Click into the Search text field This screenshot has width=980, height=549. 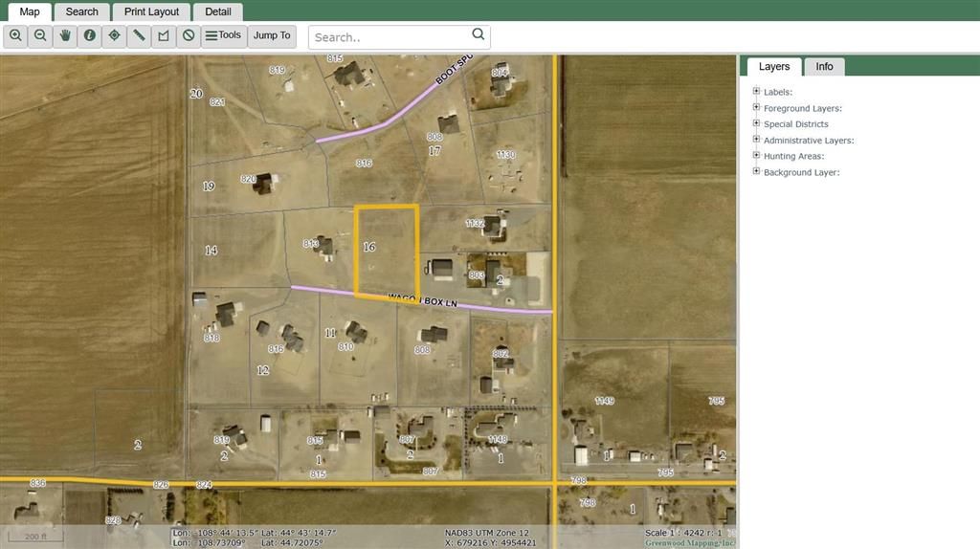390,37
